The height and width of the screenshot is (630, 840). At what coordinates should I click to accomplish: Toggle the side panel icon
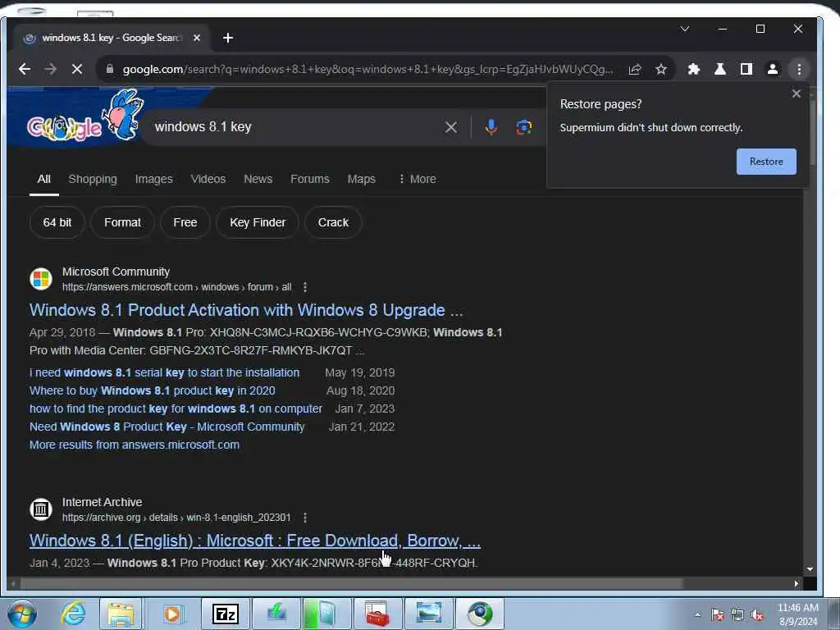click(746, 69)
